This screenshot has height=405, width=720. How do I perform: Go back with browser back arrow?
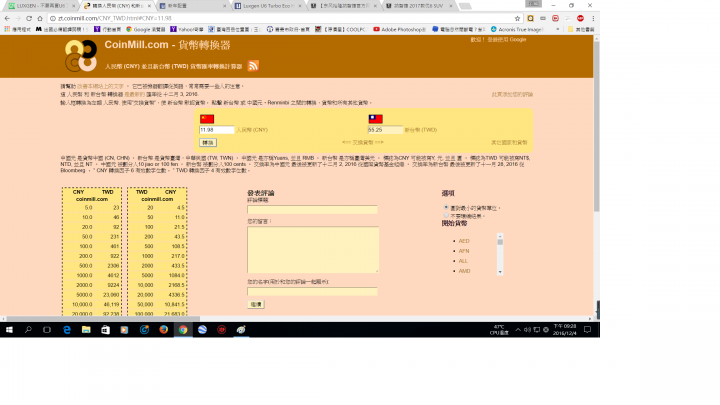click(7, 18)
